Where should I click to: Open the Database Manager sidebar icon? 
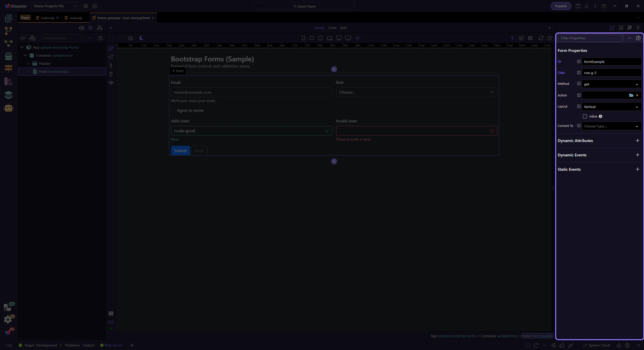coord(8,56)
